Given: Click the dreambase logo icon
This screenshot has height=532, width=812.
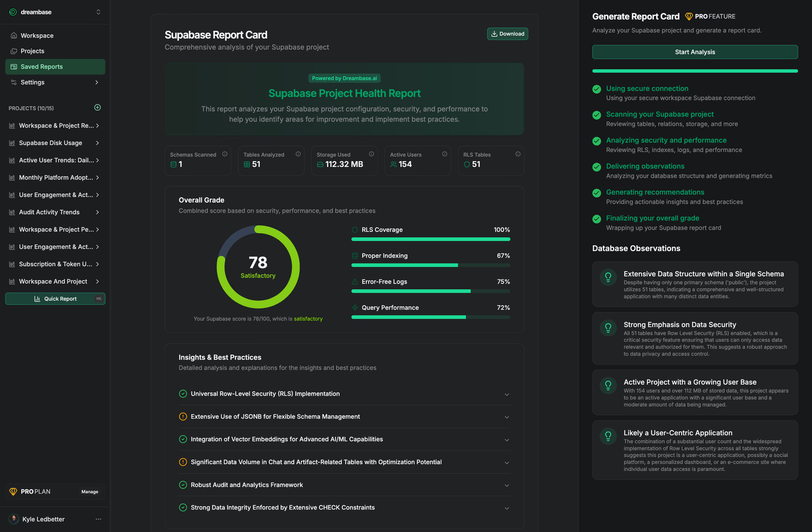Looking at the screenshot, I should click(x=13, y=12).
